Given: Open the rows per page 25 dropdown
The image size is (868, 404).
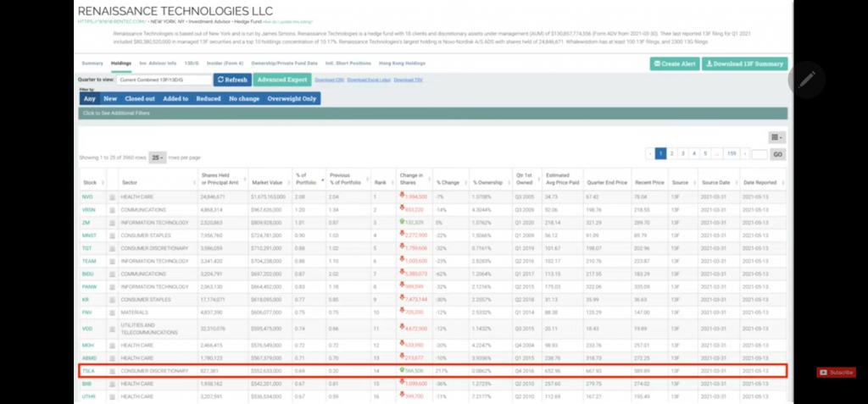Looking at the screenshot, I should pos(157,158).
